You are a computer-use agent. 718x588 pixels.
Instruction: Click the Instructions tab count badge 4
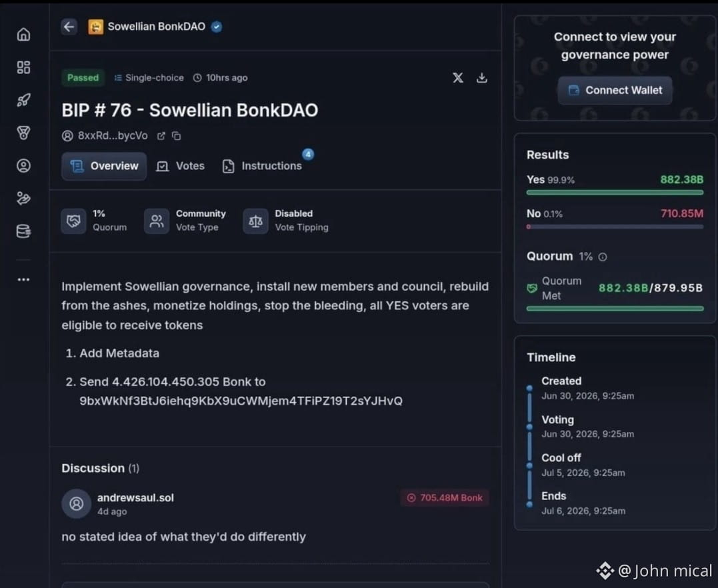(x=308, y=154)
